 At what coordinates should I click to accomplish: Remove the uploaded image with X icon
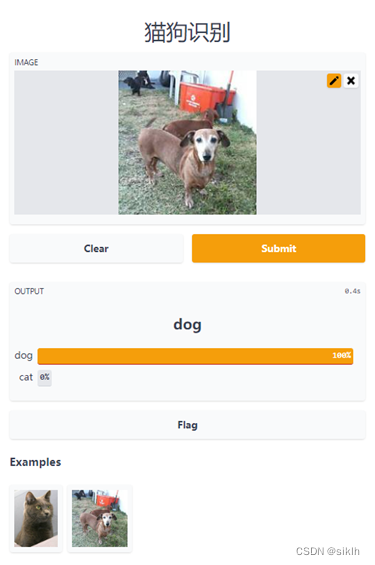click(x=351, y=81)
